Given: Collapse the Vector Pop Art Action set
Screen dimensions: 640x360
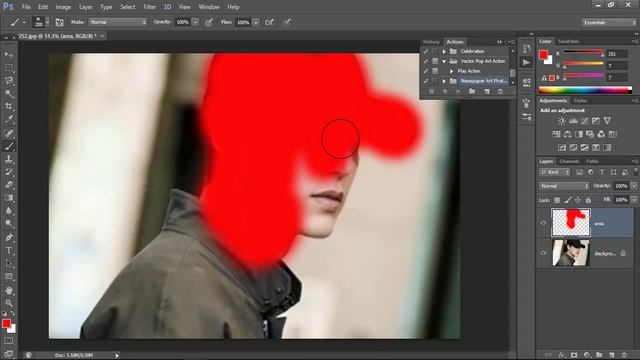Looking at the screenshot, I should pyautogui.click(x=444, y=61).
